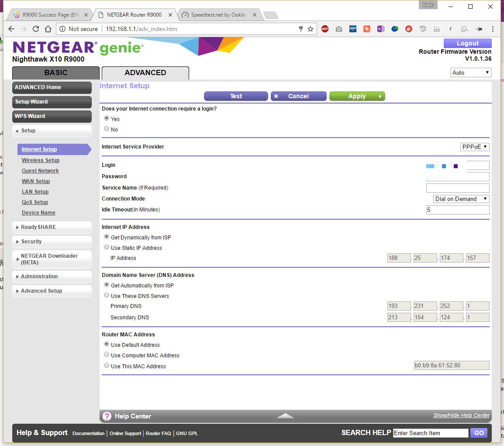
Task: Select Yes for login required
Action: (107, 118)
